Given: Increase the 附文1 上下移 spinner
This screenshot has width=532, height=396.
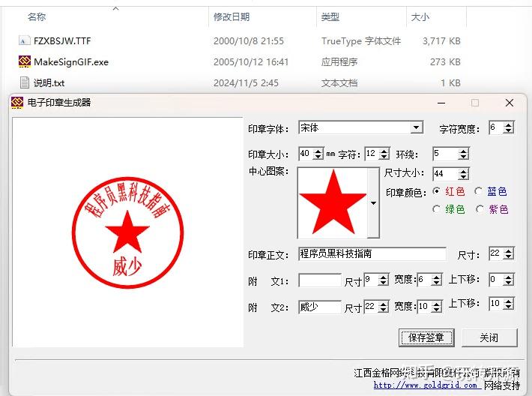Looking at the screenshot, I should click(508, 277).
